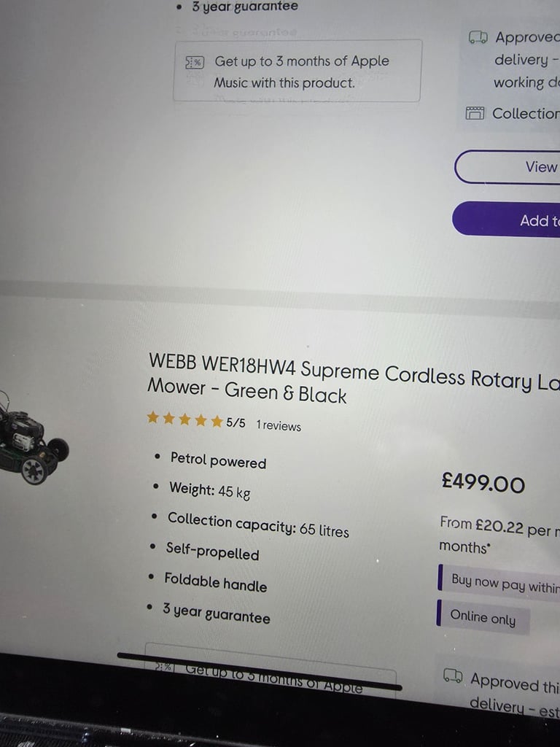560x747 pixels.
Task: Click the Apple Music offer percent icon
Action: pyautogui.click(x=194, y=63)
